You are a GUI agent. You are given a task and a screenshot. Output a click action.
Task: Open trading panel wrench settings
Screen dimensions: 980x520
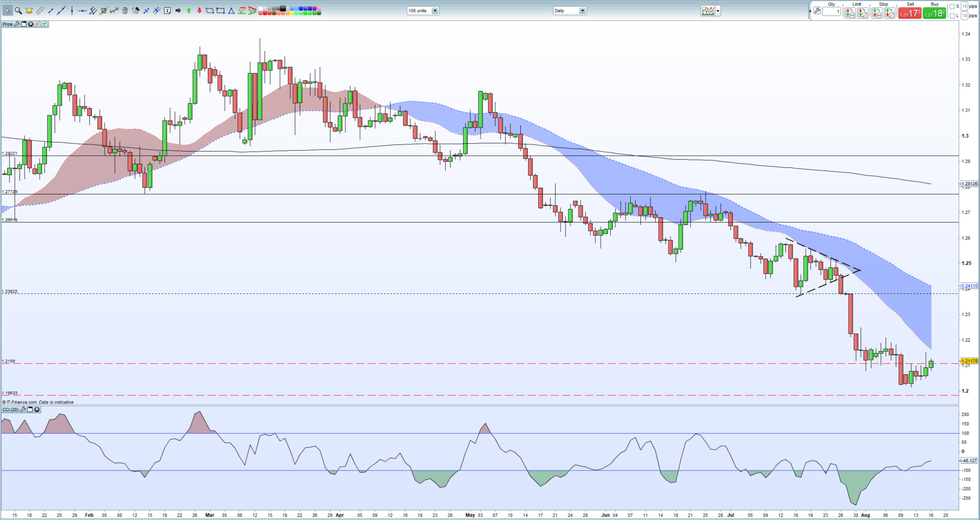click(x=817, y=11)
